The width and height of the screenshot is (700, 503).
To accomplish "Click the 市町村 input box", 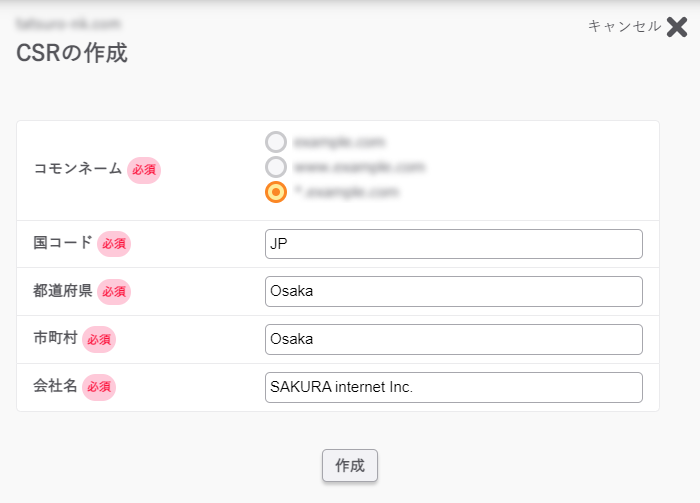I will tap(453, 340).
